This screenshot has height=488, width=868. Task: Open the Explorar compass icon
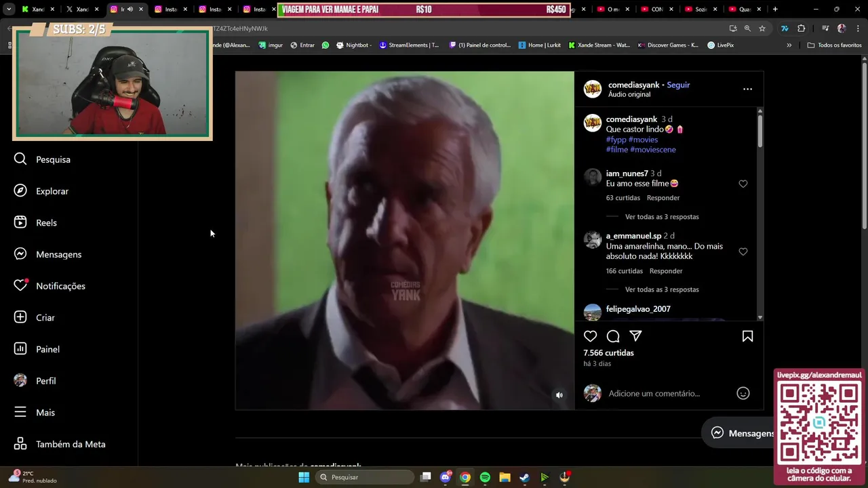(x=20, y=191)
